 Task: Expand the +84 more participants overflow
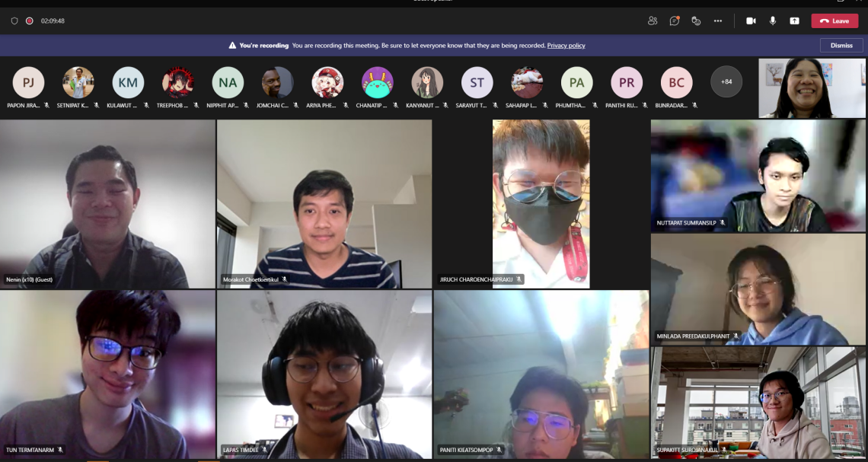[726, 82]
